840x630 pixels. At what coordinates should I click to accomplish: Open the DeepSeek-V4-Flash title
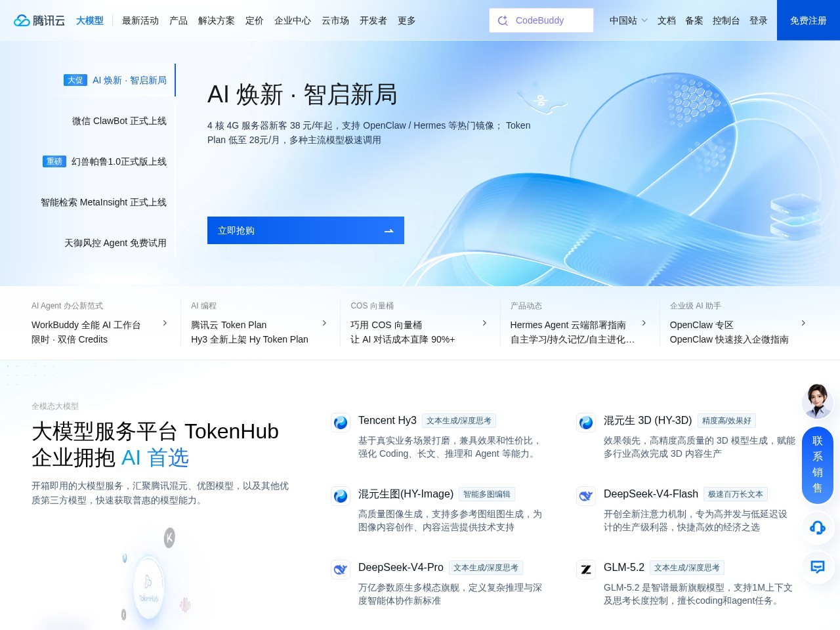tap(651, 493)
